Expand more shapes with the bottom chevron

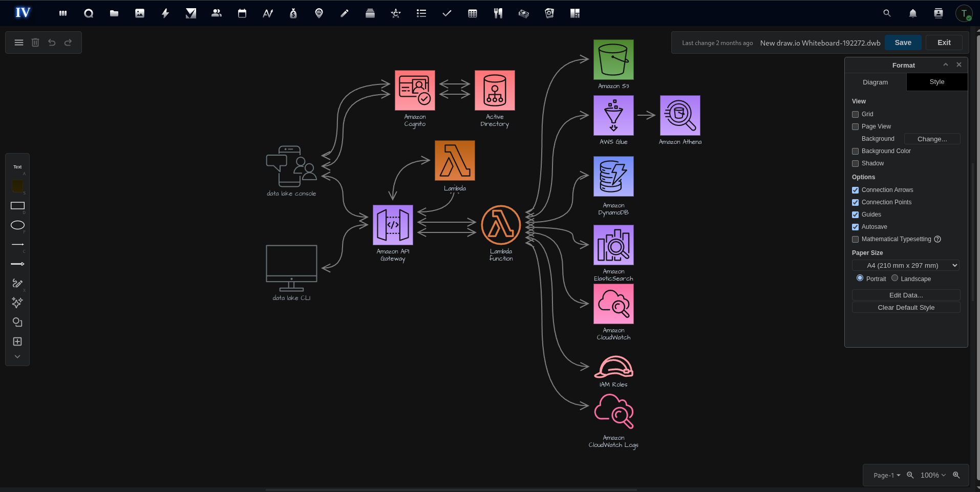(x=17, y=356)
